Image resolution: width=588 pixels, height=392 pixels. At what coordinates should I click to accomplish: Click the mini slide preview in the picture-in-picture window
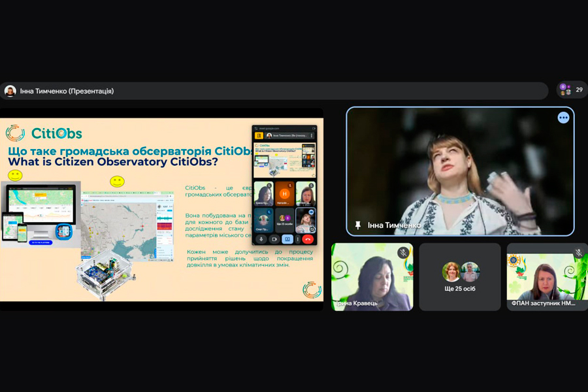tap(285, 160)
